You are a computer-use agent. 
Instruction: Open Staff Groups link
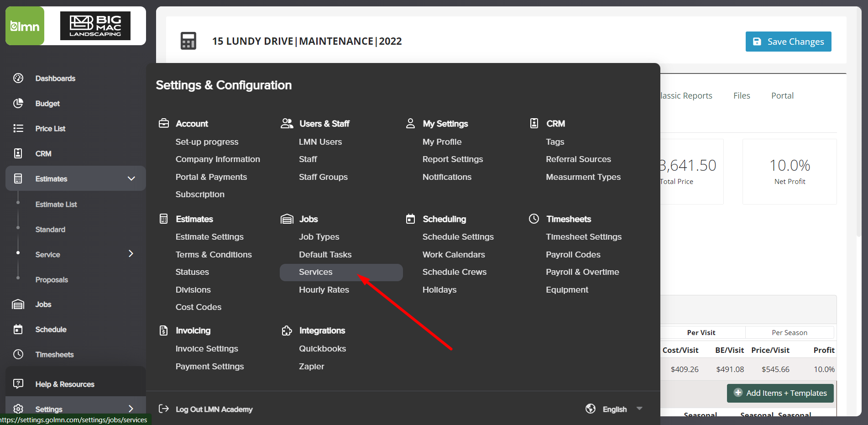pyautogui.click(x=323, y=177)
